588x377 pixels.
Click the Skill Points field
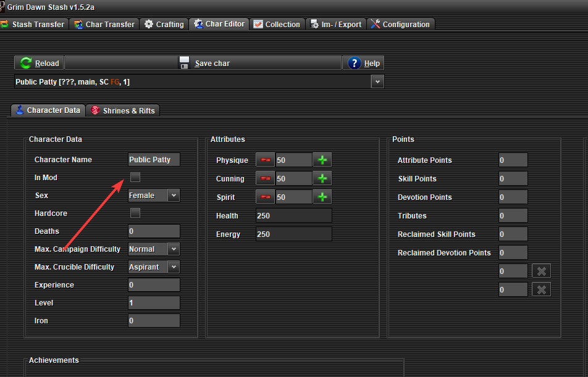(513, 178)
